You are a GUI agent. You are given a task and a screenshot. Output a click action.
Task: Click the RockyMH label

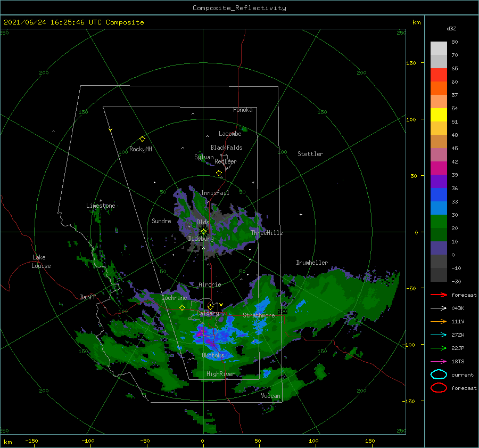click(x=141, y=149)
